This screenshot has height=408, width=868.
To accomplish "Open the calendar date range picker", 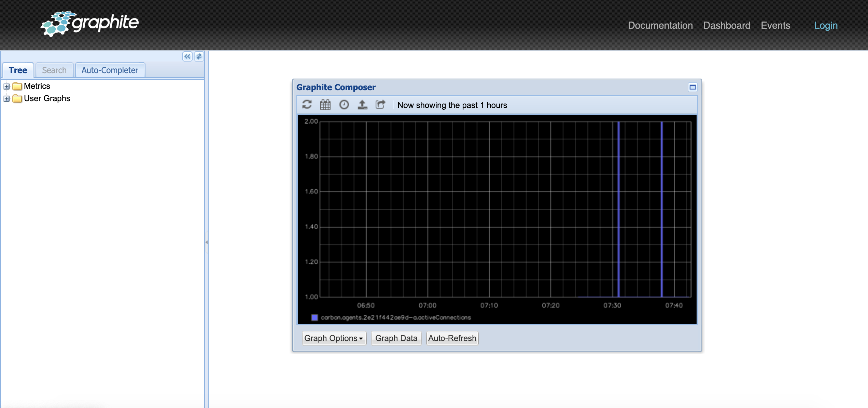I will tap(325, 105).
